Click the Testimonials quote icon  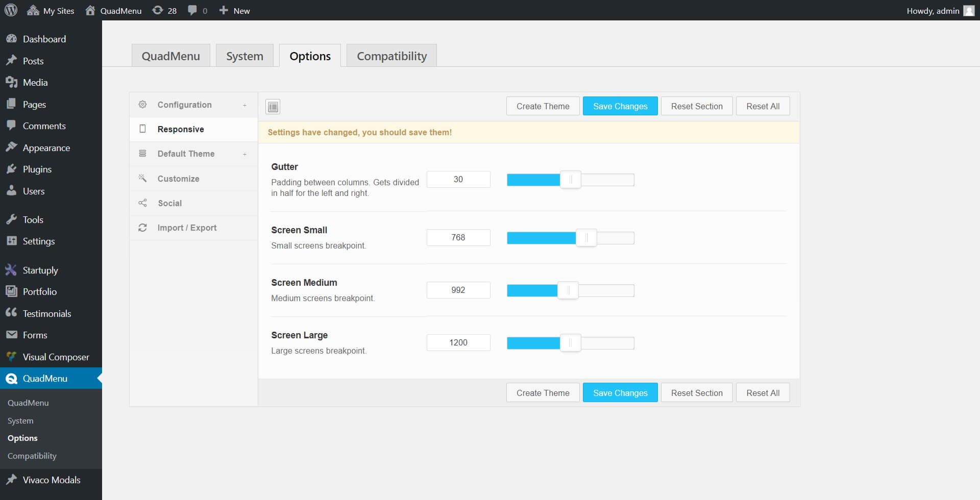coord(11,313)
